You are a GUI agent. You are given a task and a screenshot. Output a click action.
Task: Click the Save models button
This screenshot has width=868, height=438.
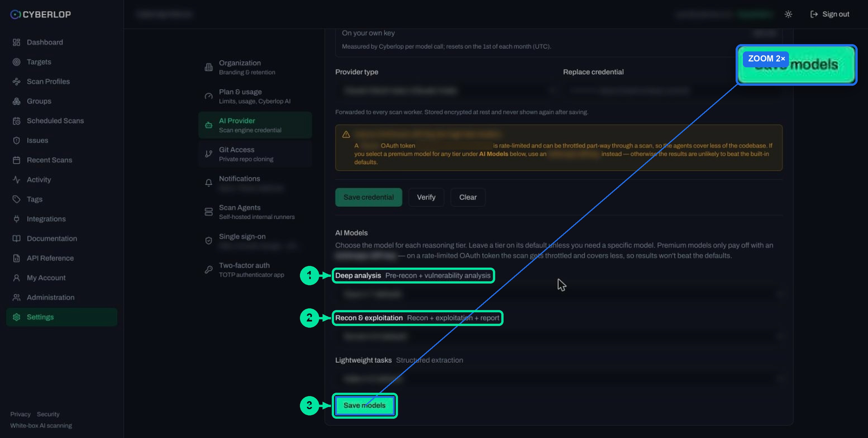click(364, 405)
